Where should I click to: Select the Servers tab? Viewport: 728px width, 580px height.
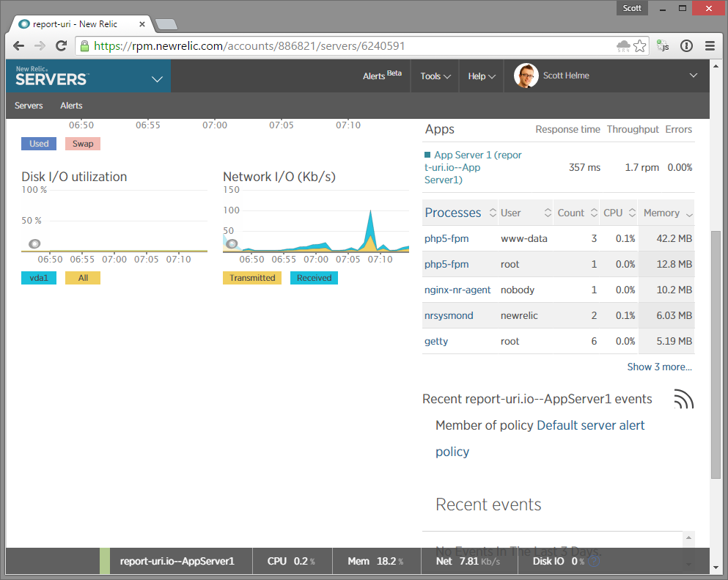[29, 105]
